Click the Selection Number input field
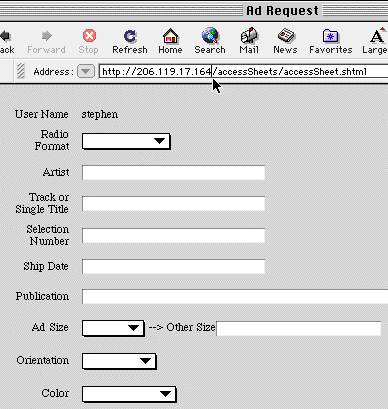Viewport: 388px width, 409px height. click(174, 235)
